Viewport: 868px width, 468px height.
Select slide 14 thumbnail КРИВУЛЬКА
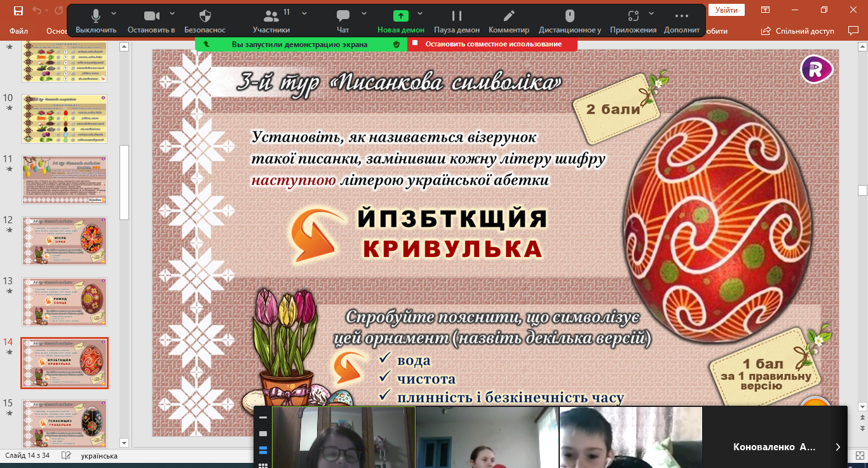(x=64, y=362)
